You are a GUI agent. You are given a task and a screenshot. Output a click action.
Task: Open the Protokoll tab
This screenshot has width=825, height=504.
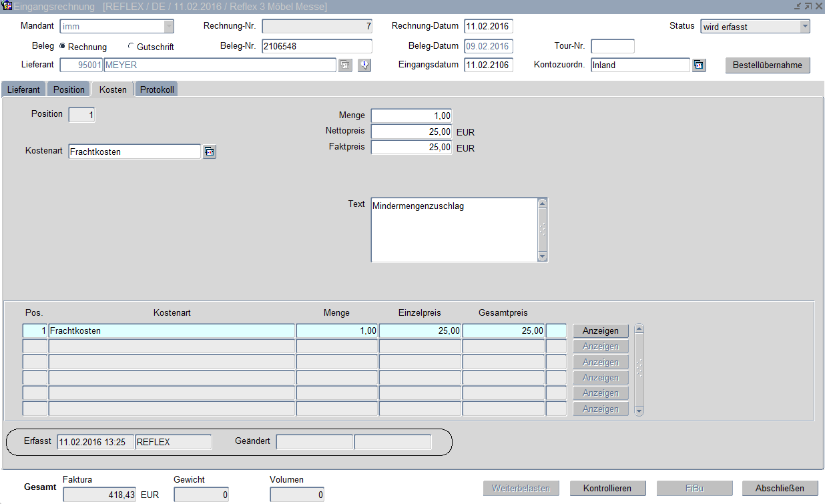pyautogui.click(x=157, y=89)
